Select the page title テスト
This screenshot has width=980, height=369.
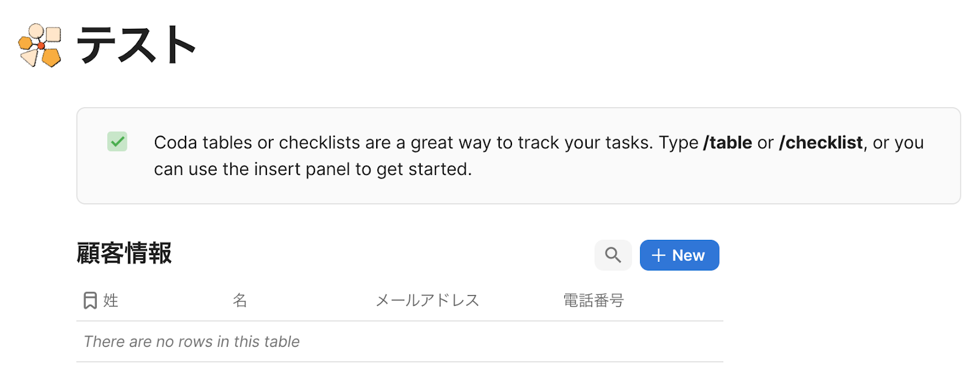[x=136, y=45]
